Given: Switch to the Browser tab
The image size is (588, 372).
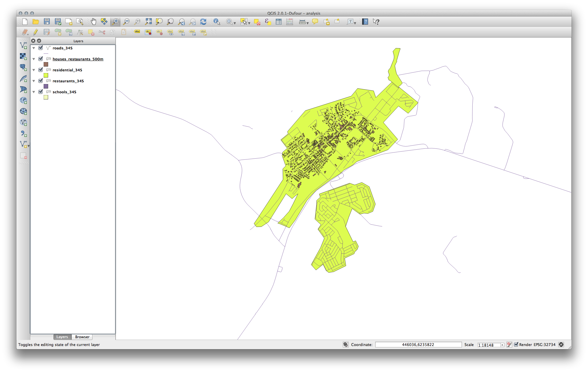Looking at the screenshot, I should [82, 337].
